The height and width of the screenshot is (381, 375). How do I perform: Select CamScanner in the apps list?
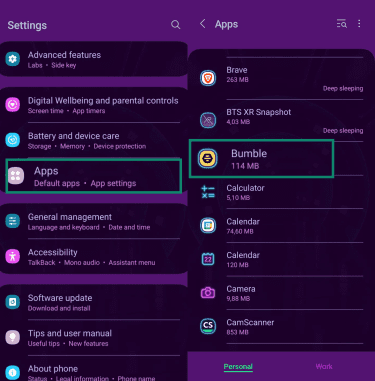coord(281,327)
